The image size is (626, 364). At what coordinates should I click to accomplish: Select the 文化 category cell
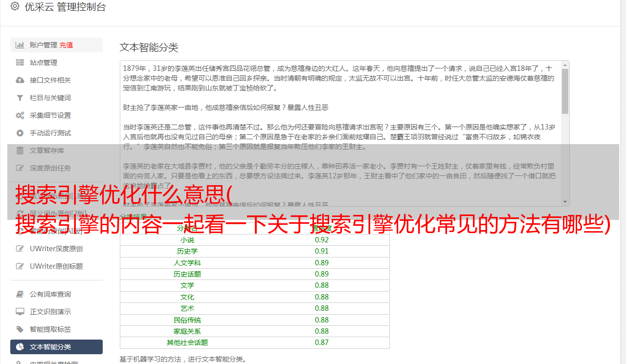click(x=187, y=297)
